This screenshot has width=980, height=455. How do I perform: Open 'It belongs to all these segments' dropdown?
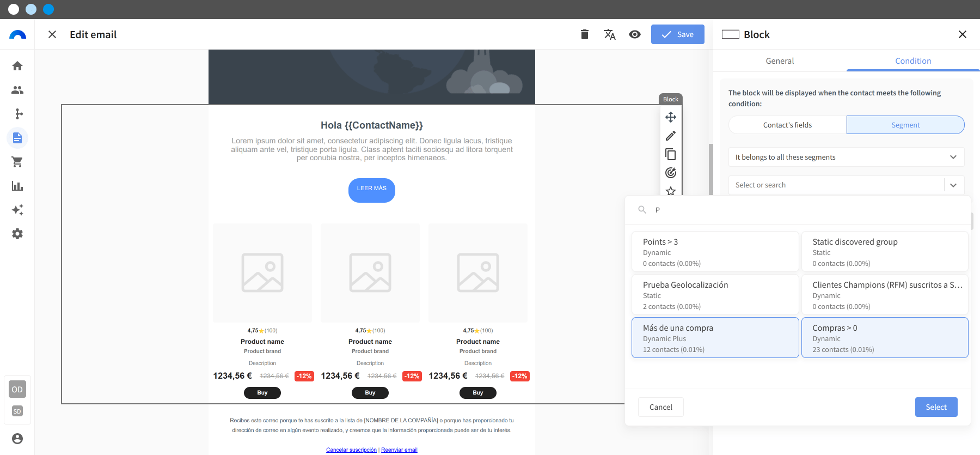847,157
